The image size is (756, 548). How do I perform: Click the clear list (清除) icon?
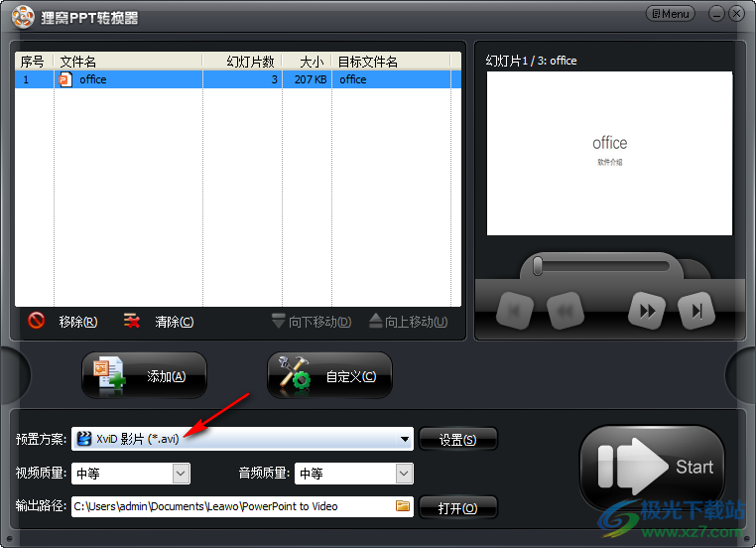pyautogui.click(x=132, y=321)
